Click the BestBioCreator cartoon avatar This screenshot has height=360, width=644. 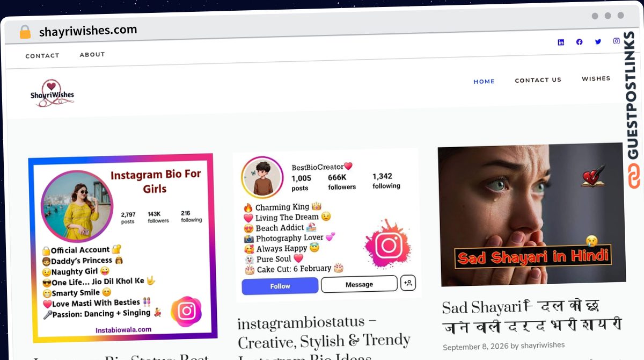click(262, 178)
